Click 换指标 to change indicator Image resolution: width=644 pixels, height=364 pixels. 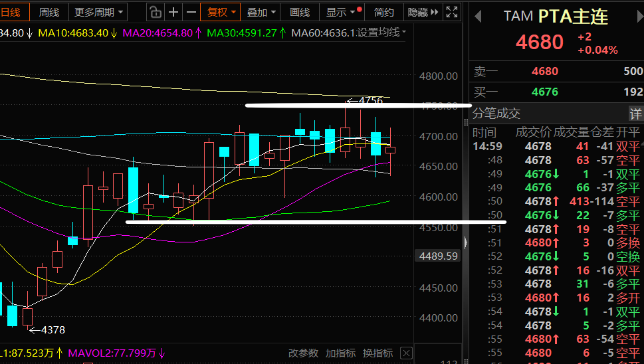[x=377, y=353]
